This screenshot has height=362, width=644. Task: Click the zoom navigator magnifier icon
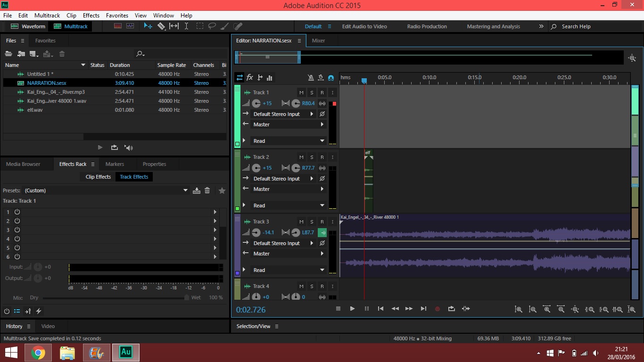click(x=632, y=58)
